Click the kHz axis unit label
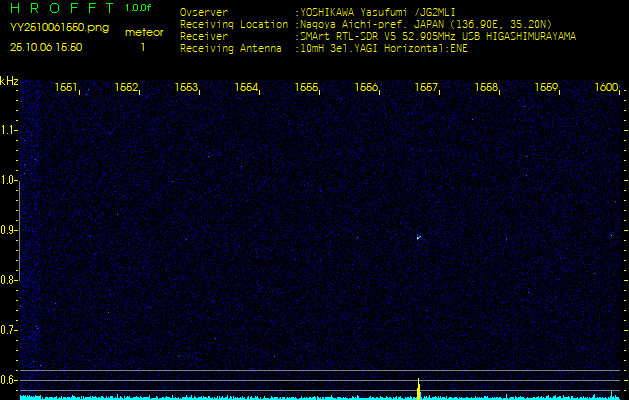The height and width of the screenshot is (400, 629). click(x=9, y=81)
